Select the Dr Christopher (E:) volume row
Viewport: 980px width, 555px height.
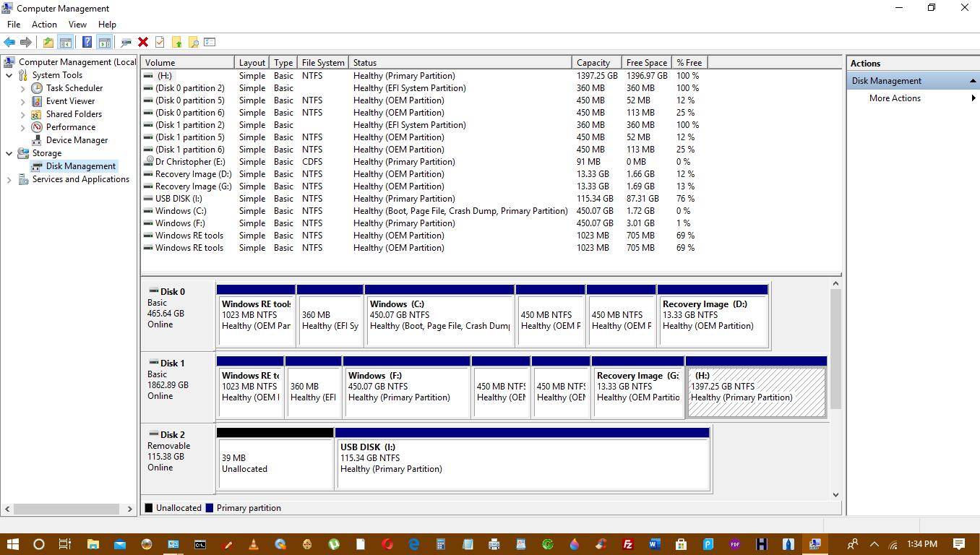423,162
